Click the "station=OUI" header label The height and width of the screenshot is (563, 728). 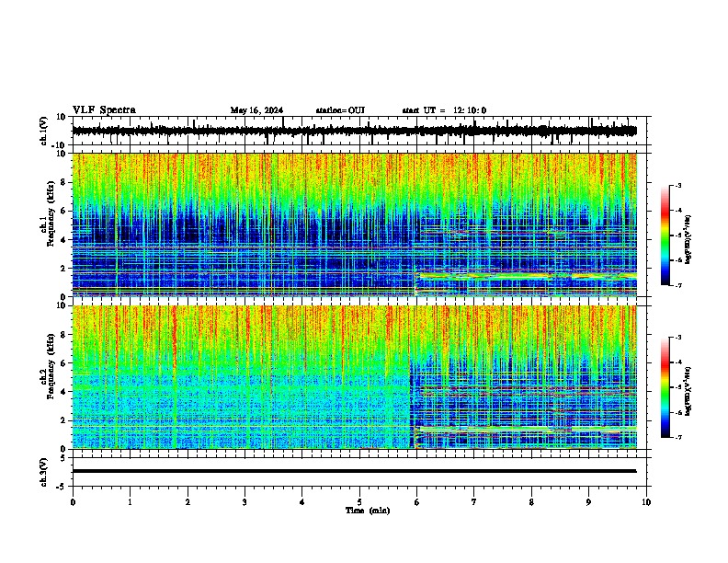tap(340, 110)
